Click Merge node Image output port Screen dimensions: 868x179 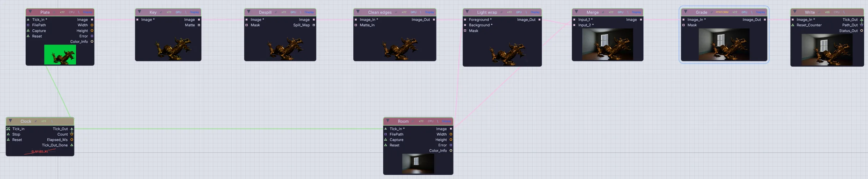point(641,20)
